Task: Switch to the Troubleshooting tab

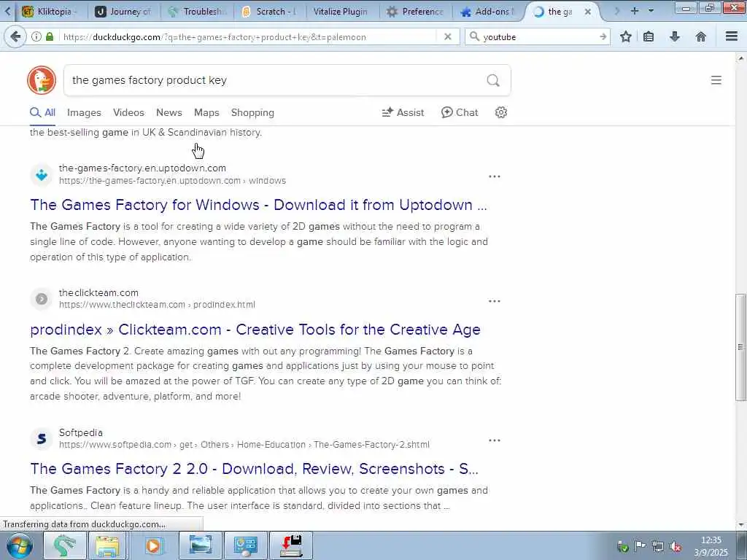Action: (x=197, y=12)
